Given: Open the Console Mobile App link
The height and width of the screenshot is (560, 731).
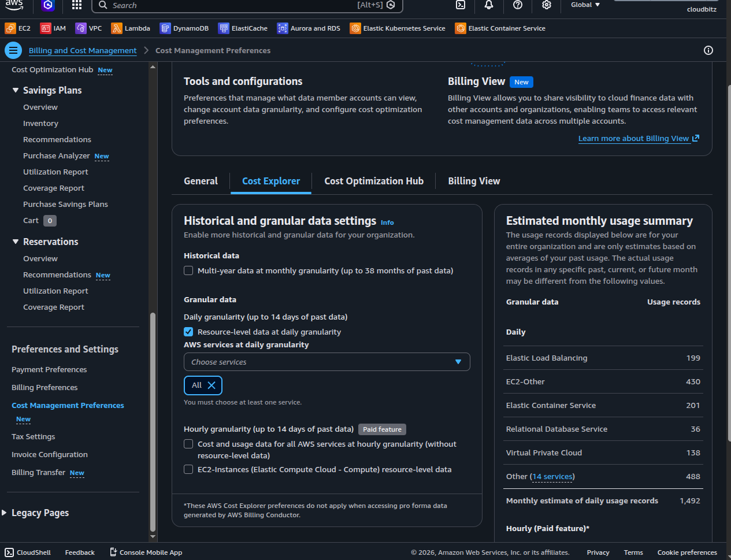Looking at the screenshot, I should coord(146,552).
